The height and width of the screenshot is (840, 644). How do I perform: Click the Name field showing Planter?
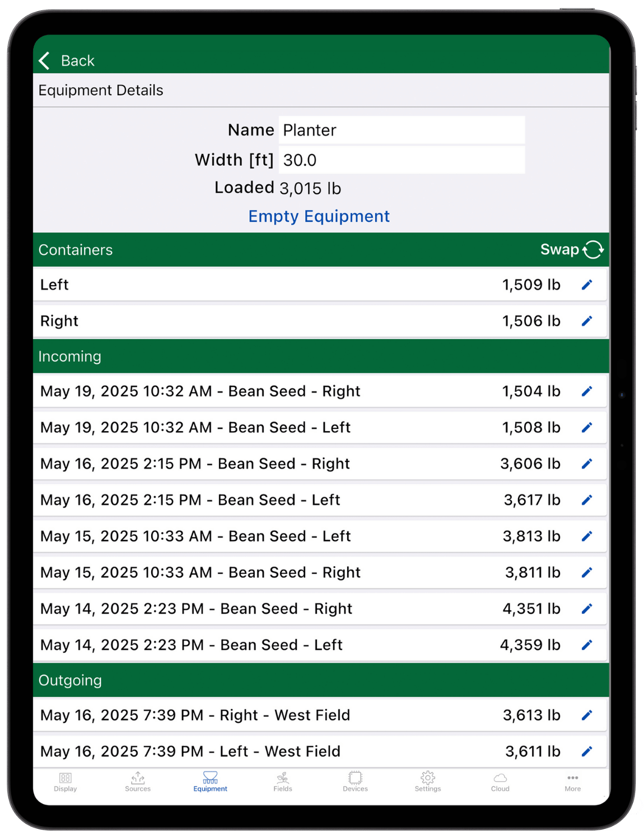click(401, 130)
